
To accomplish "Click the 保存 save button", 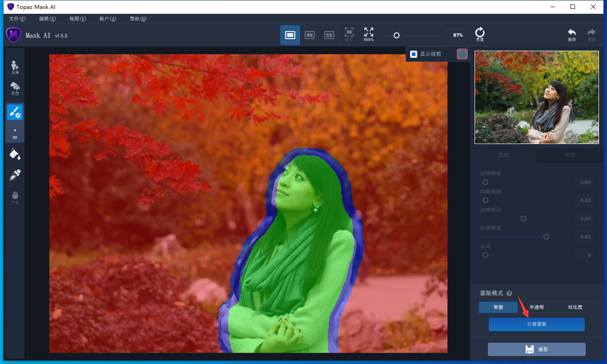I will point(536,349).
